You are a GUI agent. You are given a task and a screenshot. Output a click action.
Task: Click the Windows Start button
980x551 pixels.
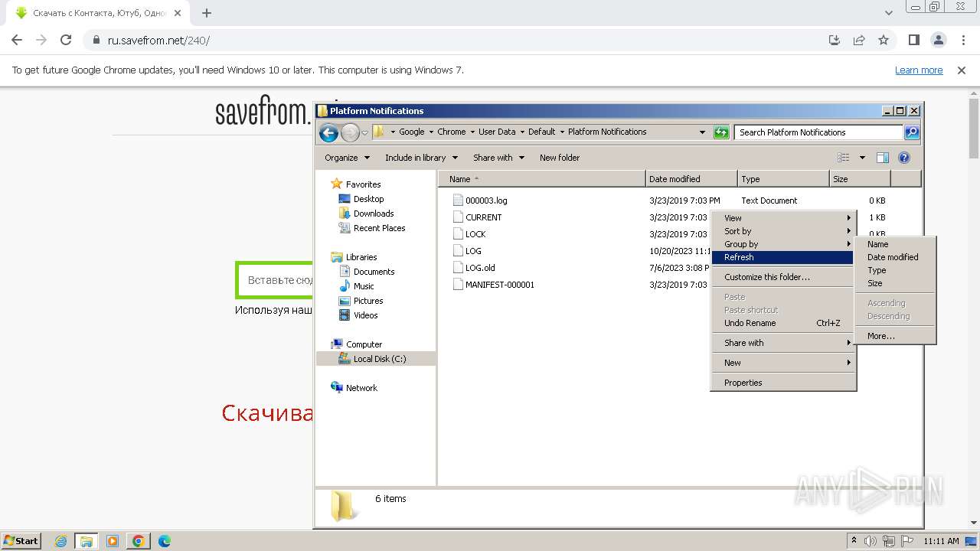21,541
